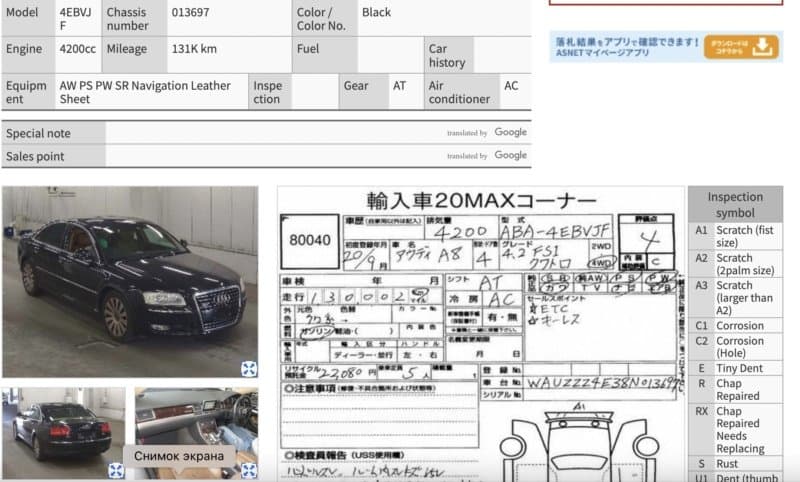Click the RX Chap Repaired Needs Replacing row
The width and height of the screenshot is (800, 482).
click(735, 429)
